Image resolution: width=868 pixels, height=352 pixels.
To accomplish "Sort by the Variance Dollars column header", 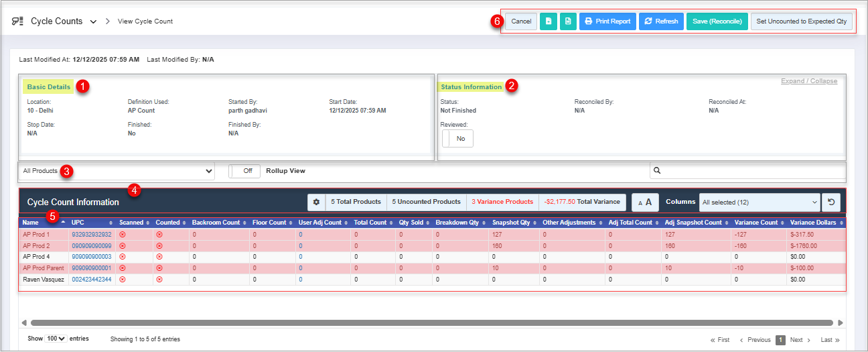I will (814, 223).
